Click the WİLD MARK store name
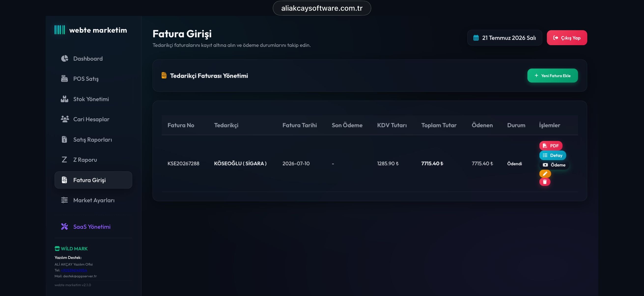644x296 pixels. [x=74, y=249]
